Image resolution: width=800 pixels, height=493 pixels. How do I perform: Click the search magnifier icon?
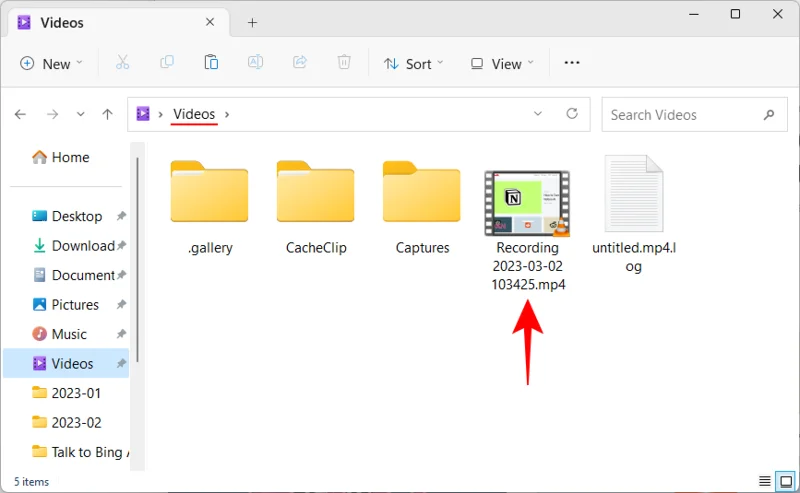[769, 115]
